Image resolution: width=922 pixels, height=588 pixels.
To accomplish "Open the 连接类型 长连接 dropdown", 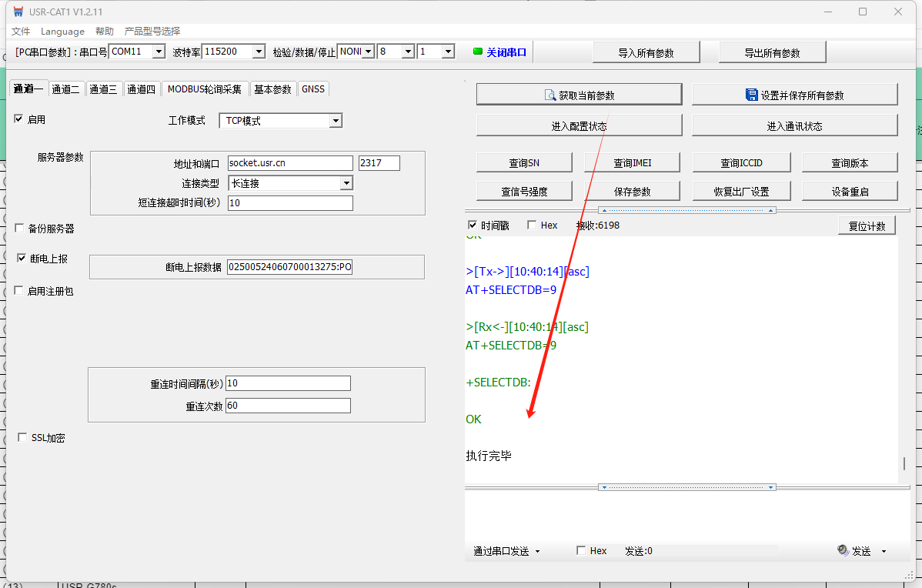I will [346, 183].
